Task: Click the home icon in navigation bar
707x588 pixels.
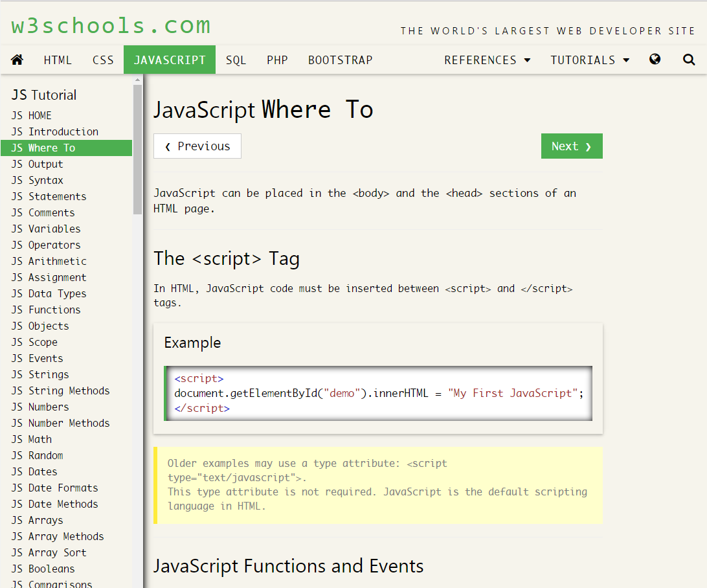Action: [x=17, y=60]
